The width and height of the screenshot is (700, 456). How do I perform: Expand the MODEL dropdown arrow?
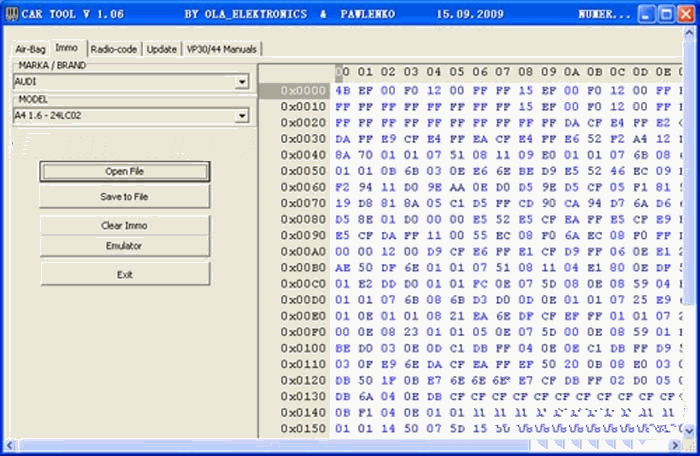click(x=242, y=116)
